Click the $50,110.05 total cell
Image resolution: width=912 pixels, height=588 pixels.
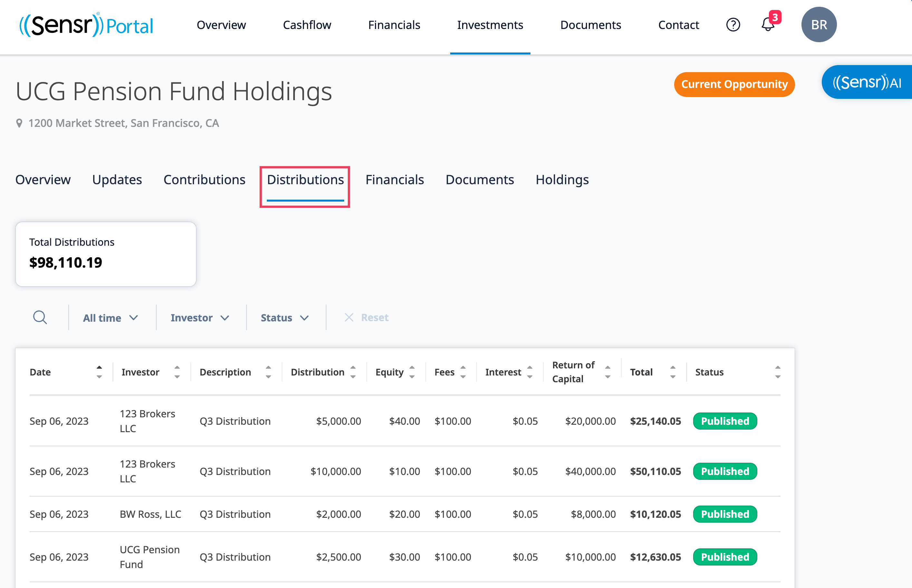point(655,471)
